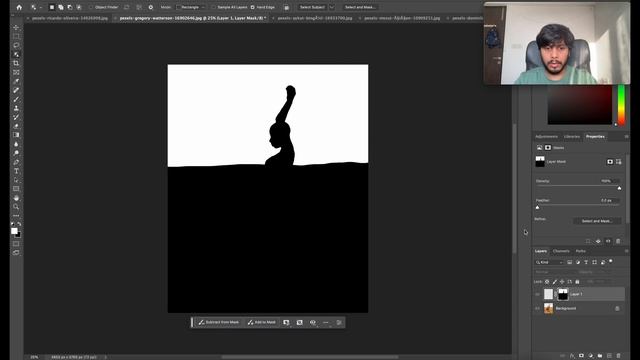Toggle Quick Mask mode icon
The height and width of the screenshot is (360, 640).
[16, 244]
